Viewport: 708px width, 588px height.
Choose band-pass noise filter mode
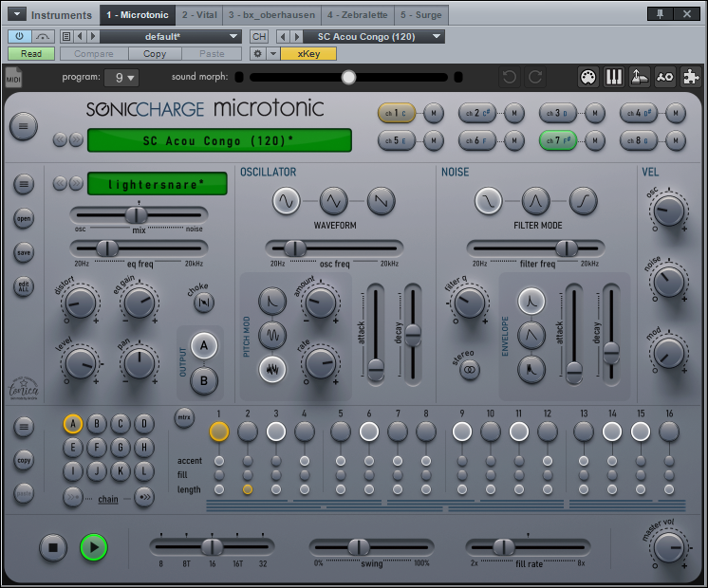coord(535,201)
